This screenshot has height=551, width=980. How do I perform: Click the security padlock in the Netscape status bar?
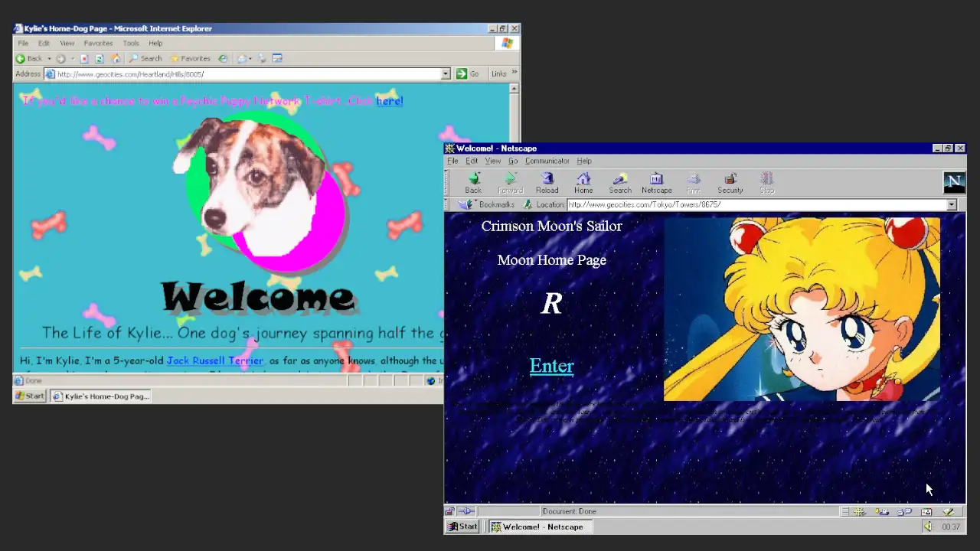click(450, 511)
